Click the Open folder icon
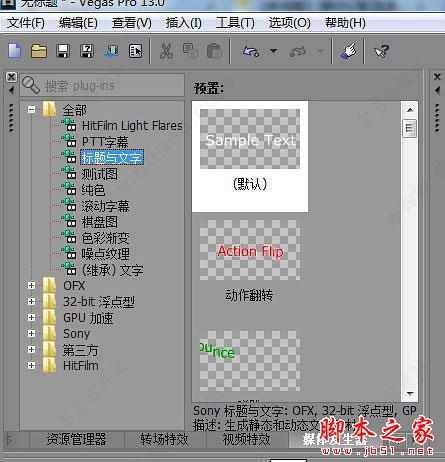This screenshot has width=445, height=462. coord(39,52)
